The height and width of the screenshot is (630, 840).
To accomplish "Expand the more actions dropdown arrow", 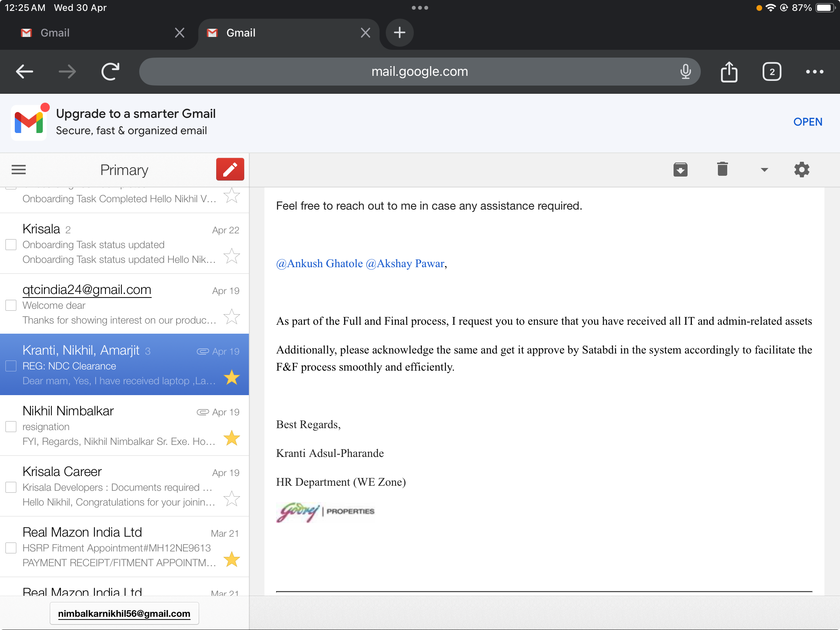I will click(764, 170).
